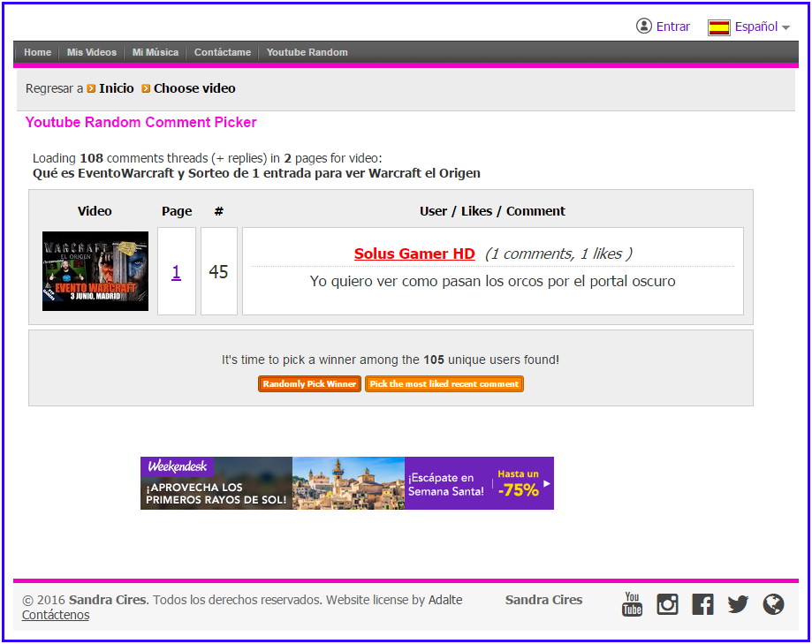Click Pick the most liked recent comment
Viewport: 812px width, 644px height.
coord(444,384)
